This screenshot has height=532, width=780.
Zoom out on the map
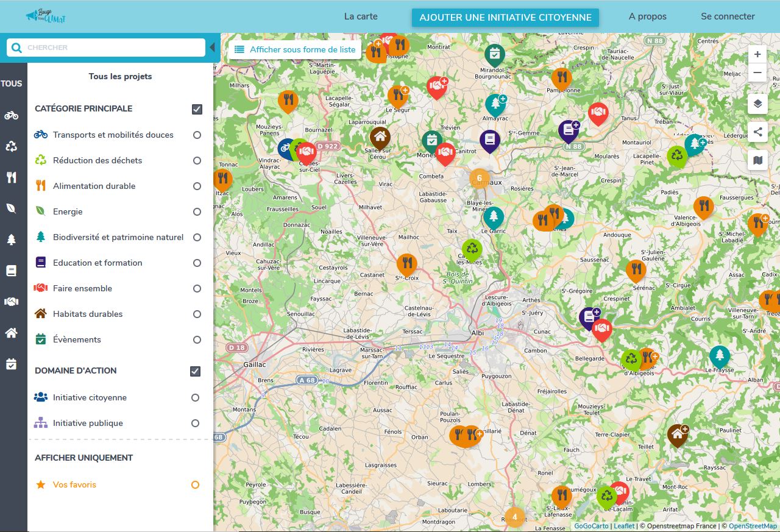click(757, 73)
